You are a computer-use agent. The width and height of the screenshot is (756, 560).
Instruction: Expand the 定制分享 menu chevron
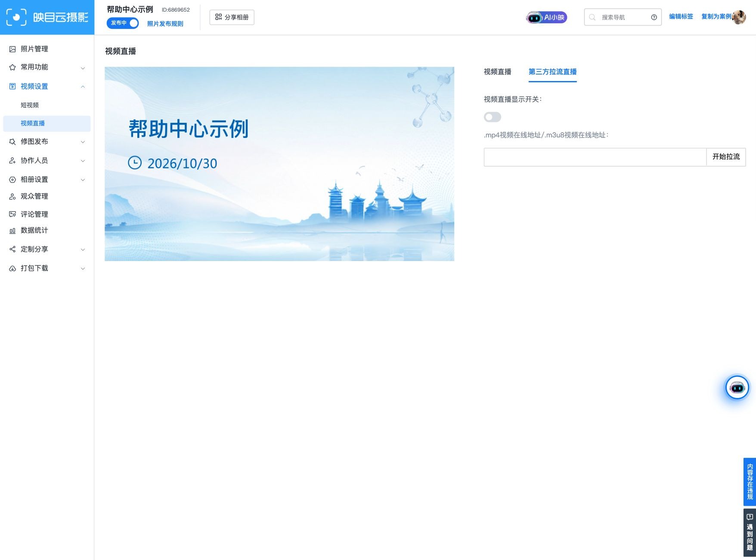click(83, 250)
